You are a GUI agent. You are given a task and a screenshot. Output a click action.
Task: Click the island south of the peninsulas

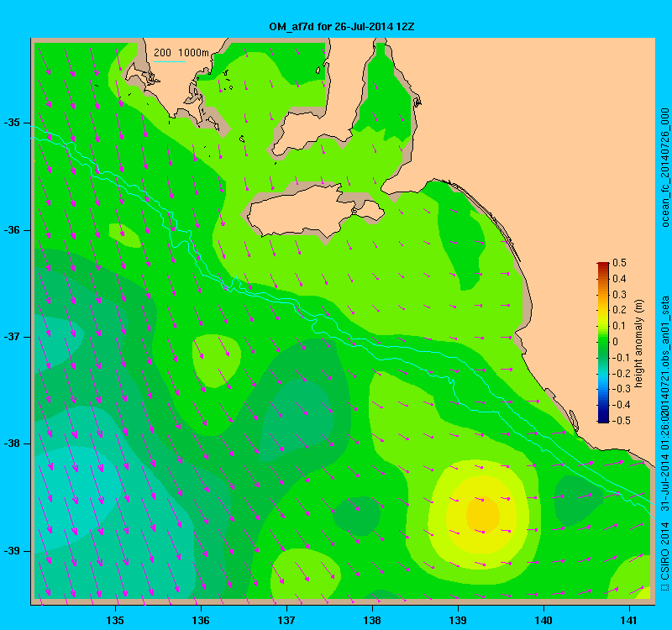pyautogui.click(x=316, y=212)
